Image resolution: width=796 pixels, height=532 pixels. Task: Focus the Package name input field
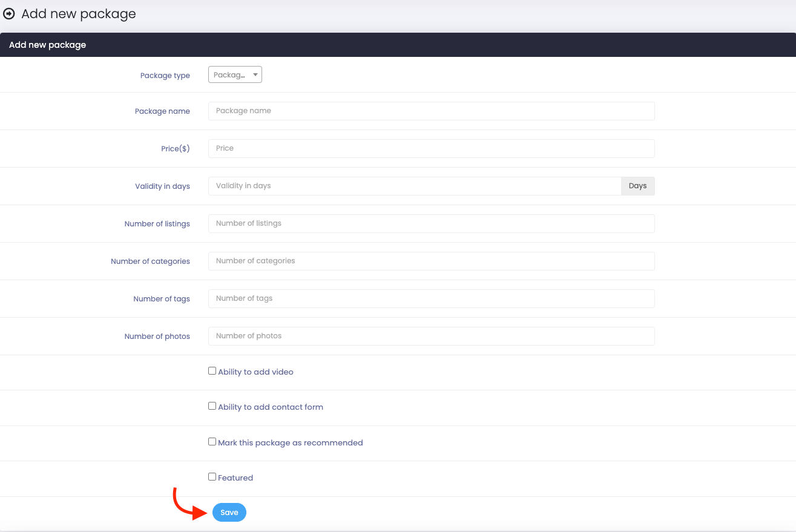(x=432, y=111)
